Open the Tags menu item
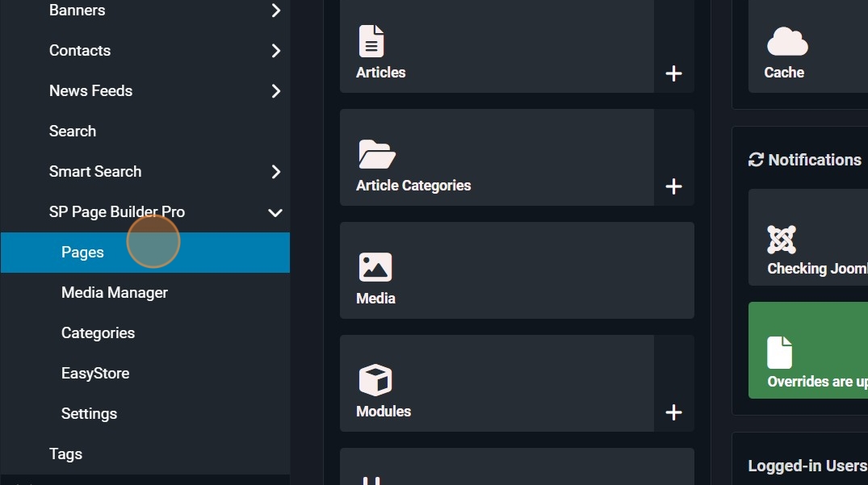 click(65, 454)
